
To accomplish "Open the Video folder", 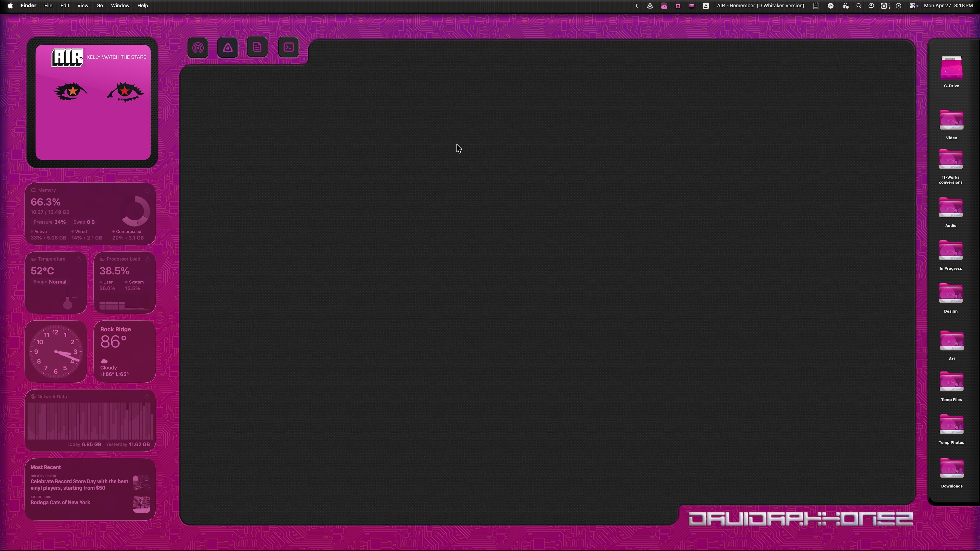I will point(951,120).
